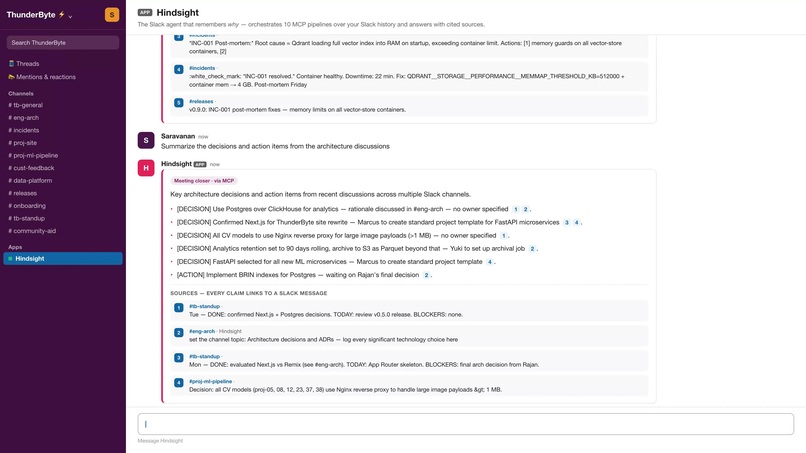Open #proj-ml-pipeline link in source 4

click(211, 382)
